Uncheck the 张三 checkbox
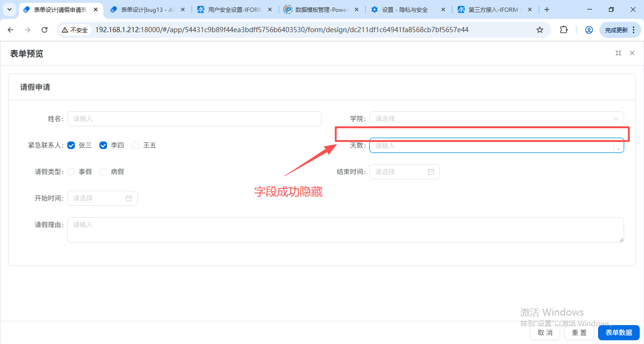The image size is (644, 344). tap(72, 145)
